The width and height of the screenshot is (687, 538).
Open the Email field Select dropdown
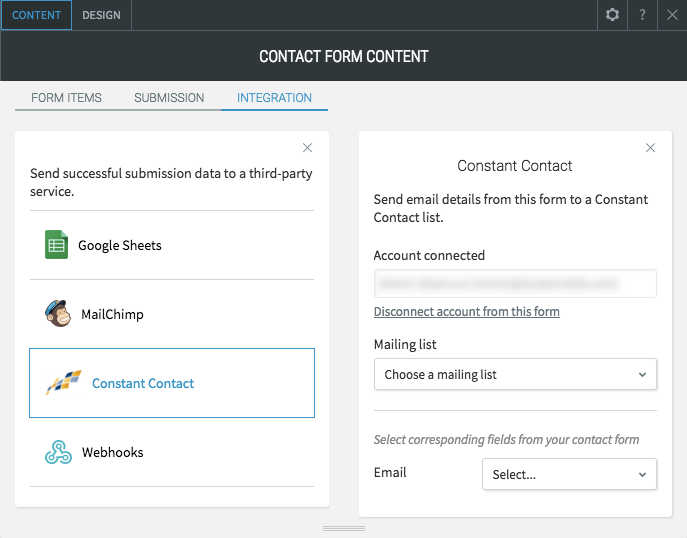(569, 474)
